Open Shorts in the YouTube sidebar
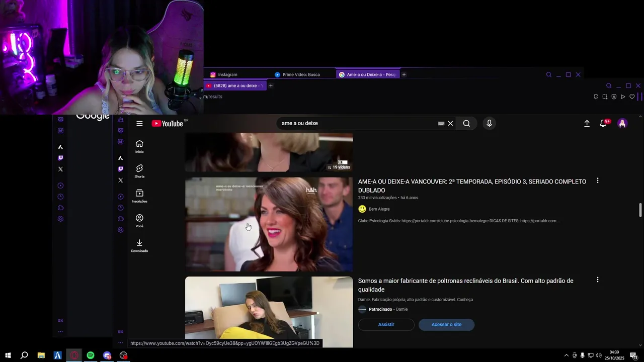 click(139, 171)
